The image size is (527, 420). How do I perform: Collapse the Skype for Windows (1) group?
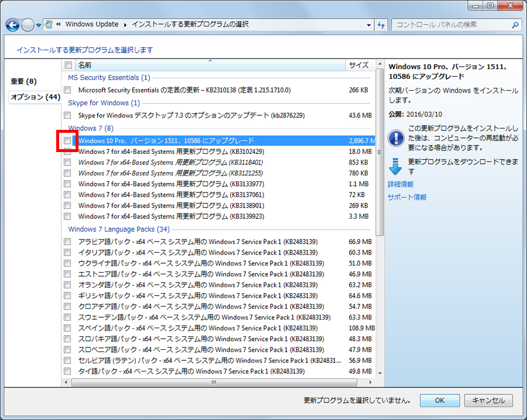pyautogui.click(x=104, y=103)
